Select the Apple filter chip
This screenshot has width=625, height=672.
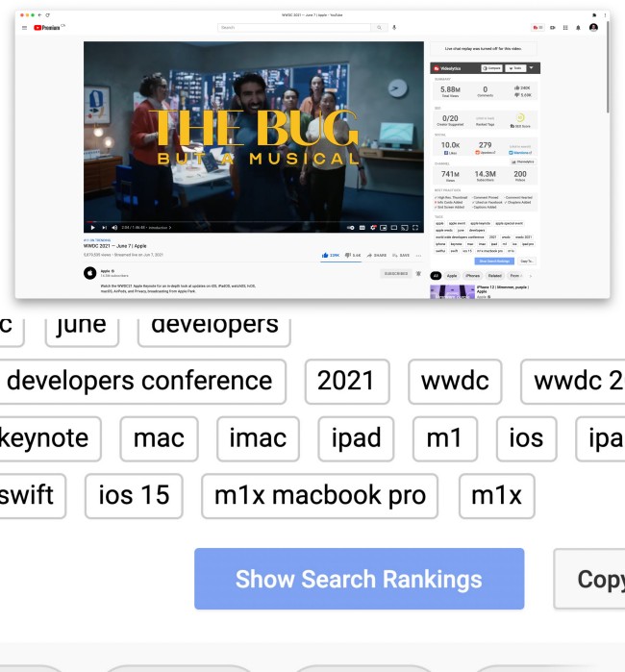(452, 276)
